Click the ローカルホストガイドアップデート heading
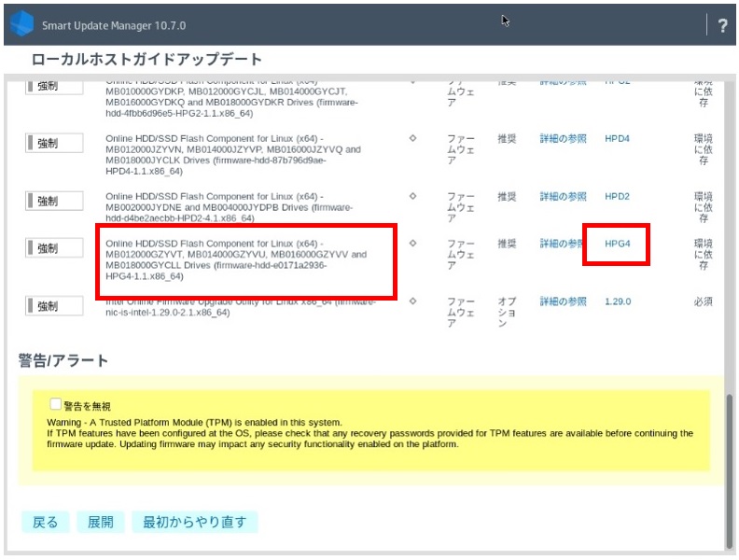The image size is (739, 560). pos(146,60)
